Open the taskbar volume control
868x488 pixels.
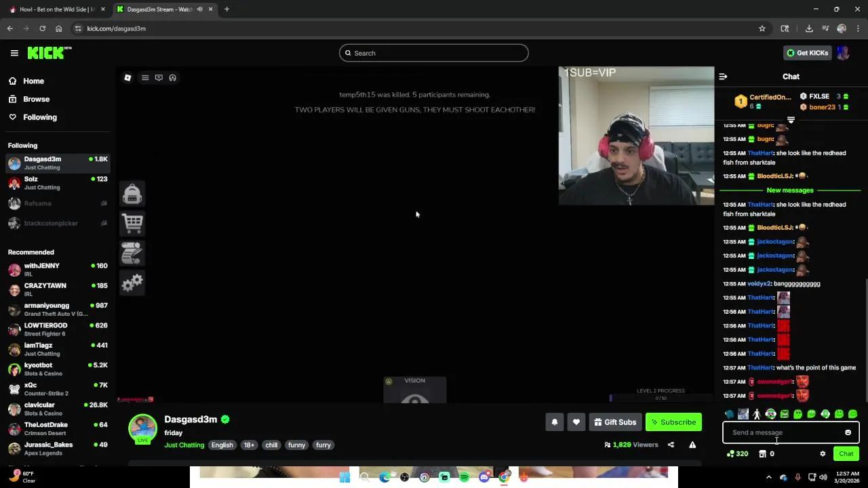tap(823, 477)
